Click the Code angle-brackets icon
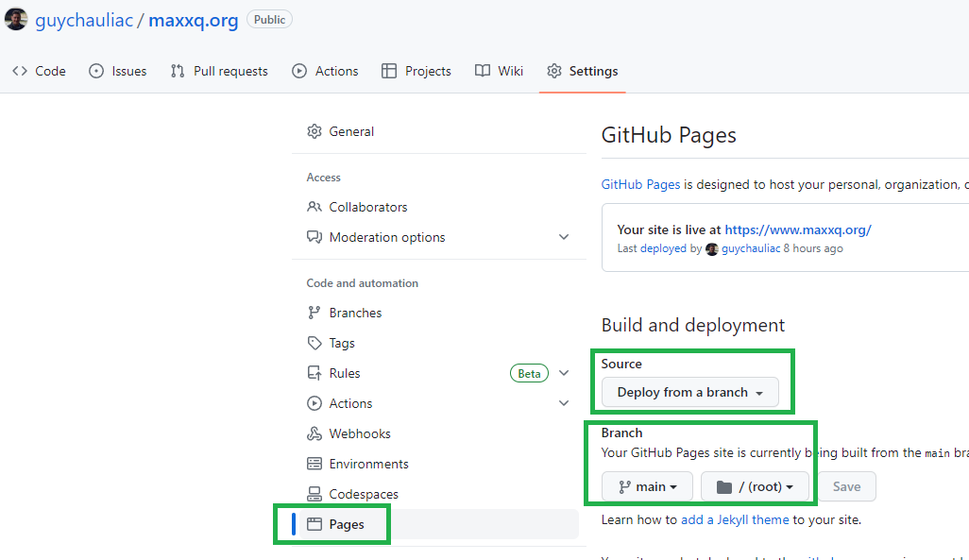Image resolution: width=969 pixels, height=560 pixels. (x=20, y=71)
